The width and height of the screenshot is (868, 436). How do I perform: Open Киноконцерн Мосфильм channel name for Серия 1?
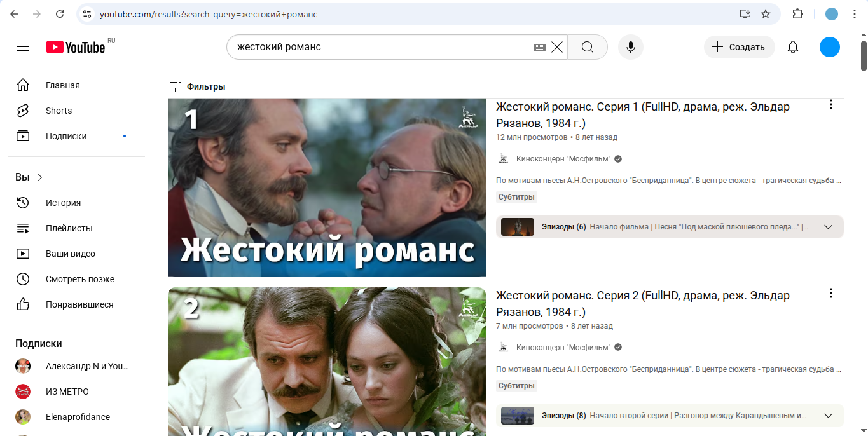pos(563,159)
